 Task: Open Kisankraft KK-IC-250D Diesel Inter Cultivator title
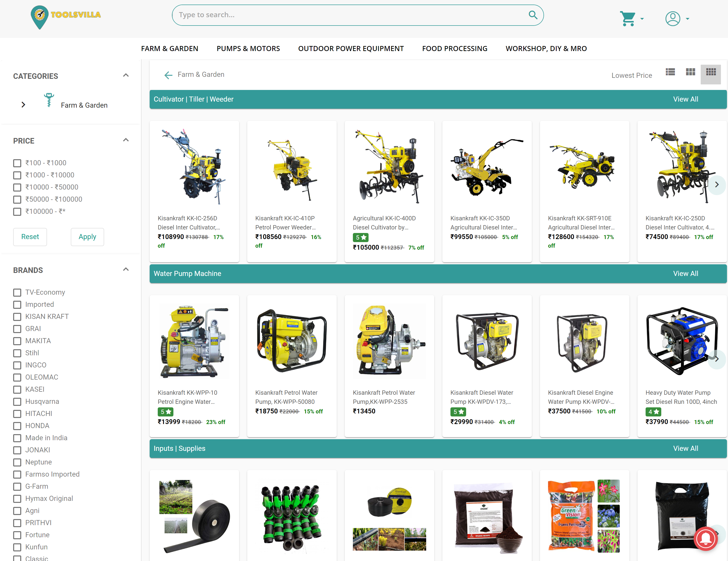click(x=680, y=223)
